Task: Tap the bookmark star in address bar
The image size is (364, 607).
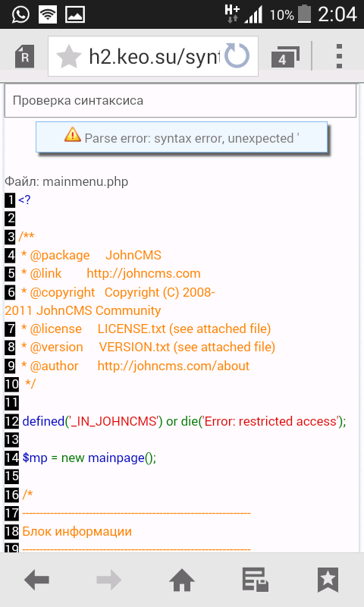Action: 68,56
